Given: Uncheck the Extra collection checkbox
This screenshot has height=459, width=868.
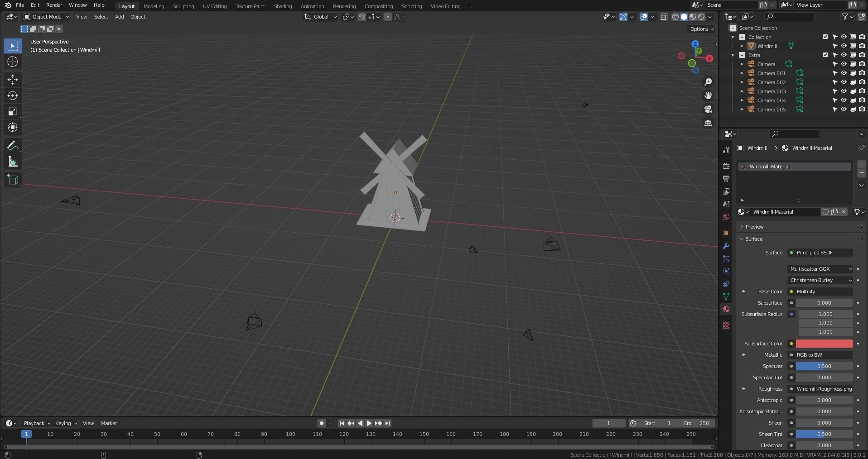Looking at the screenshot, I should (x=825, y=55).
